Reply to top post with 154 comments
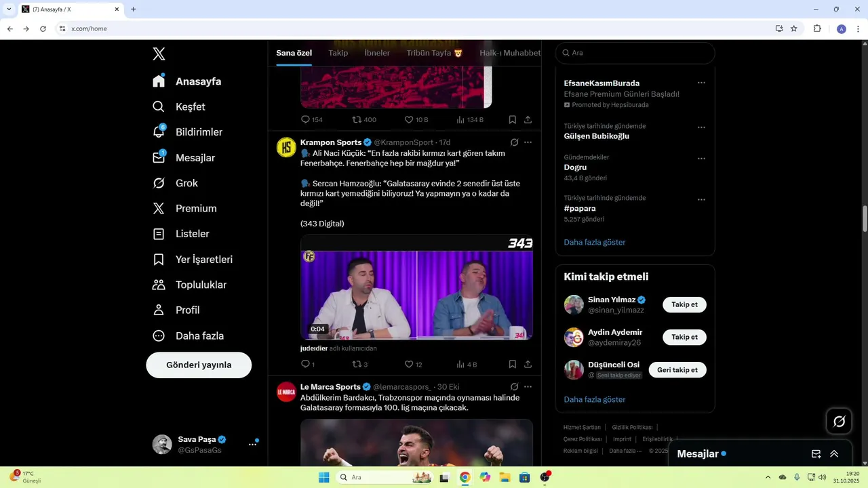This screenshot has height=488, width=868. 311,119
